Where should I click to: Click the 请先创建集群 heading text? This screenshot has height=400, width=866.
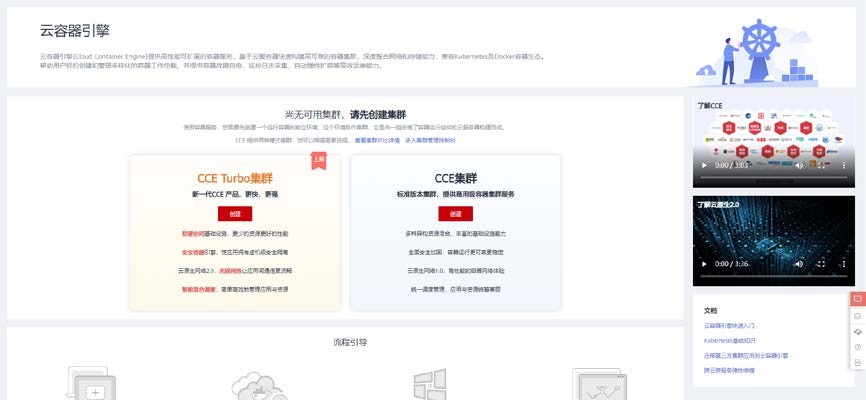[378, 115]
